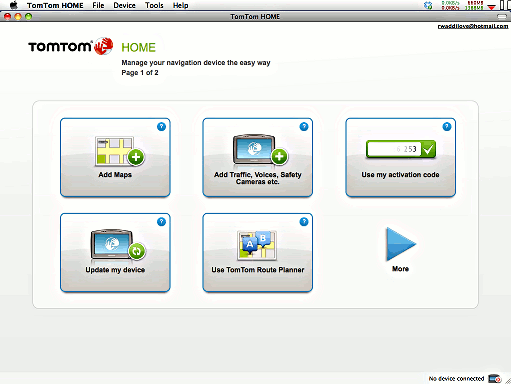Click 'Manage your navigation device the easy way'
Screen dimensions: 511x384
click(196, 63)
